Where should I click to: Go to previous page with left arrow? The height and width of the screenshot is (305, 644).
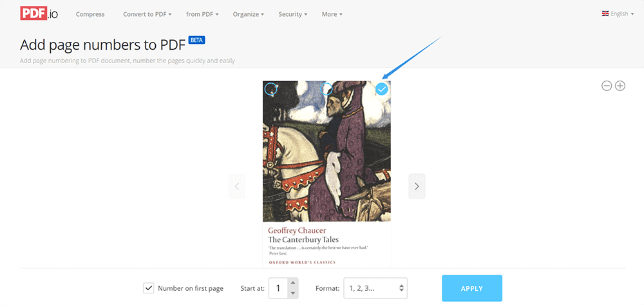click(236, 186)
